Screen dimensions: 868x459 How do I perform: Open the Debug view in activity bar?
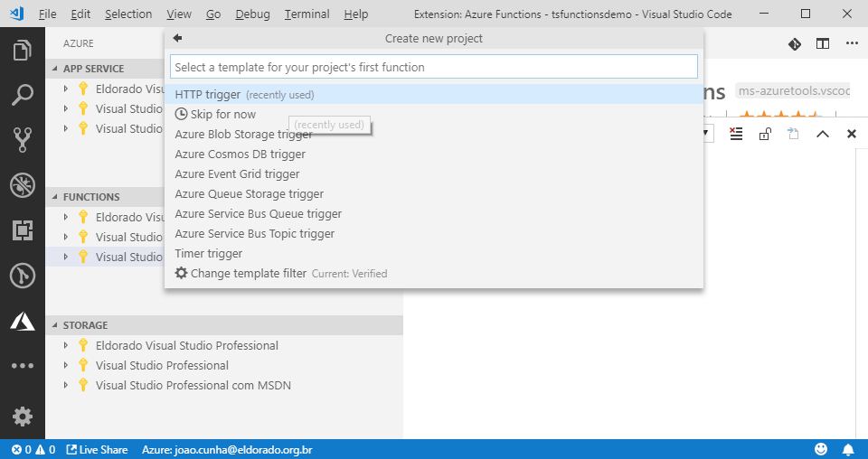pyautogui.click(x=22, y=185)
